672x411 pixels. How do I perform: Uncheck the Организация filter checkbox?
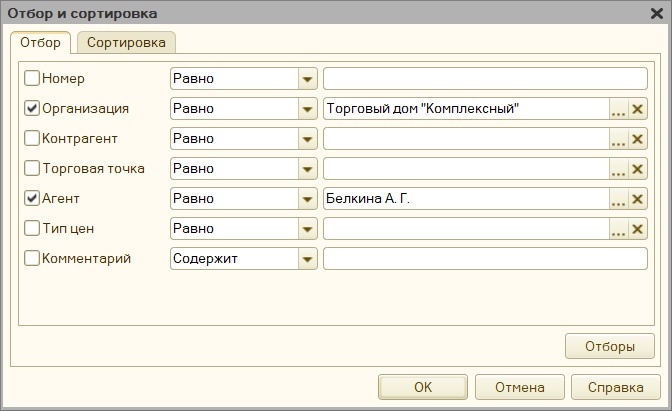[x=32, y=108]
